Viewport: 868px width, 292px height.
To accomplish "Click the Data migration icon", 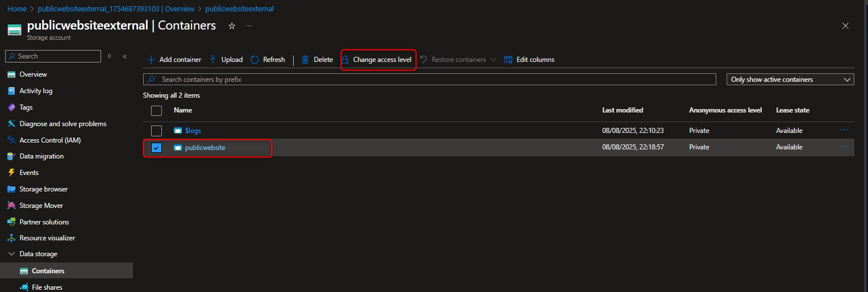I will pos(11,156).
